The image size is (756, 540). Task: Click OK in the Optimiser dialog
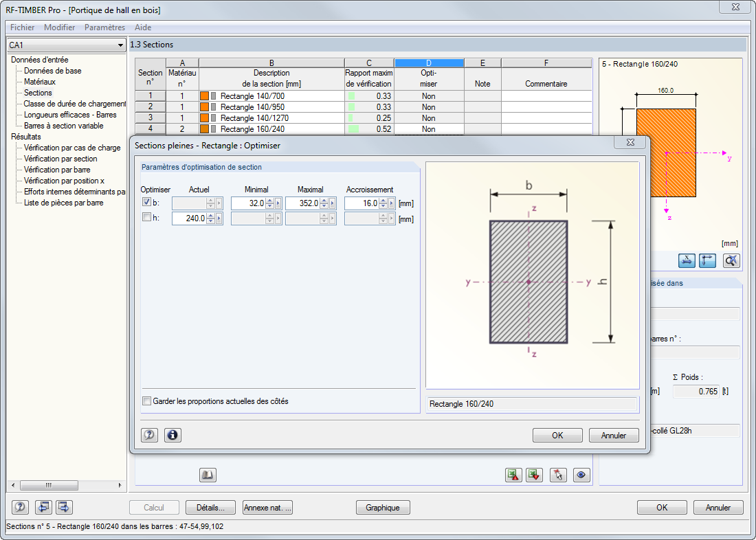pyautogui.click(x=557, y=436)
